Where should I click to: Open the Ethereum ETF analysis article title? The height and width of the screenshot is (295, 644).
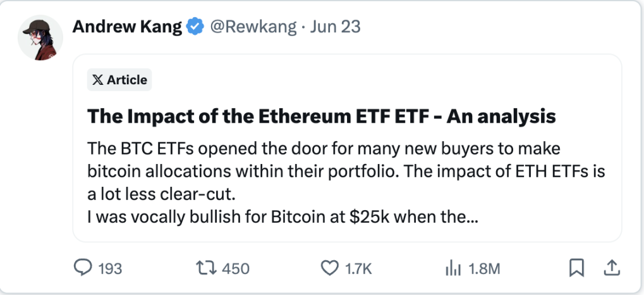pos(321,116)
